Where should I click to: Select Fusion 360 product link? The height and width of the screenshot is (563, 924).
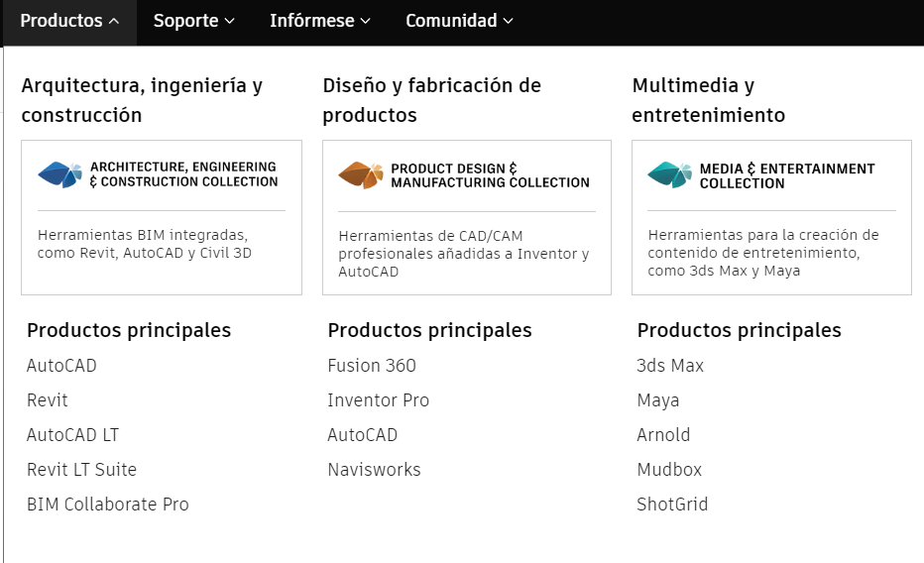pyautogui.click(x=372, y=366)
